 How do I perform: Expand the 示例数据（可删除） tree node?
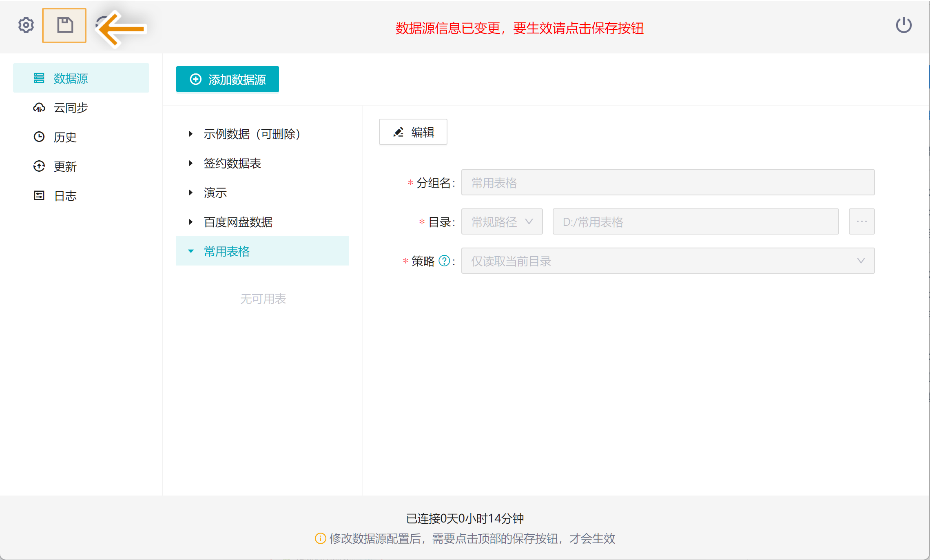pos(190,134)
